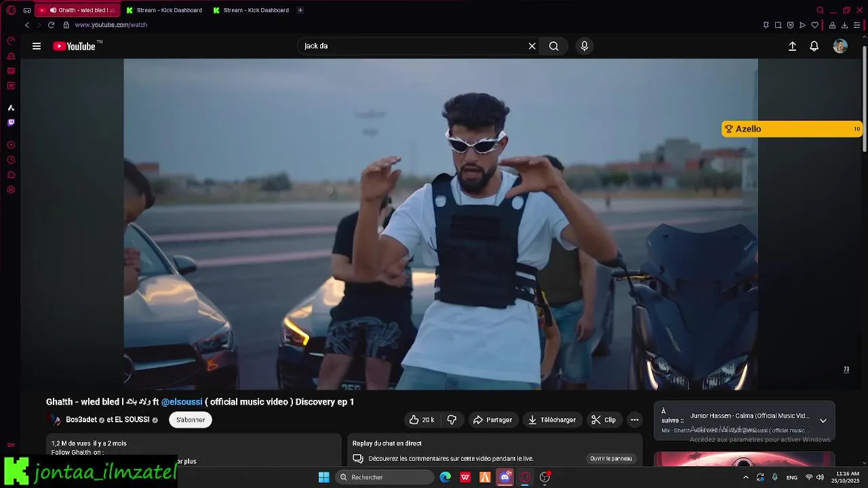Open the YouTube account avatar menu
Image resolution: width=868 pixels, height=488 pixels.
click(x=840, y=46)
